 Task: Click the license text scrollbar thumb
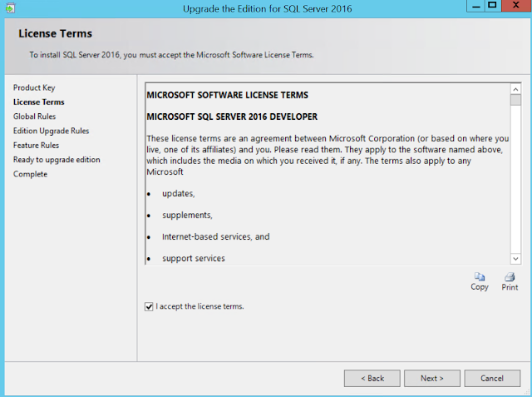pos(515,100)
